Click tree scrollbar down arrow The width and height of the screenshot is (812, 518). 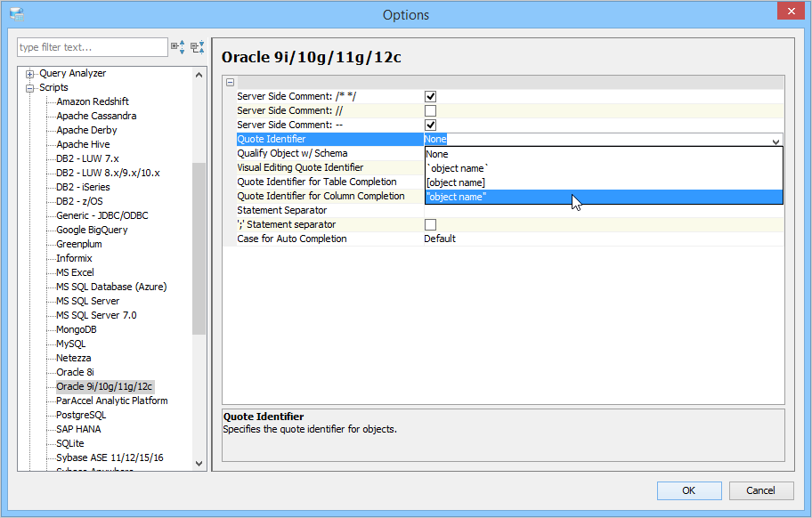[x=199, y=463]
